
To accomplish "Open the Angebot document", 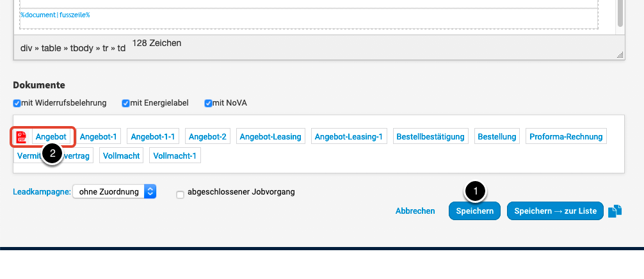I will (x=51, y=136).
